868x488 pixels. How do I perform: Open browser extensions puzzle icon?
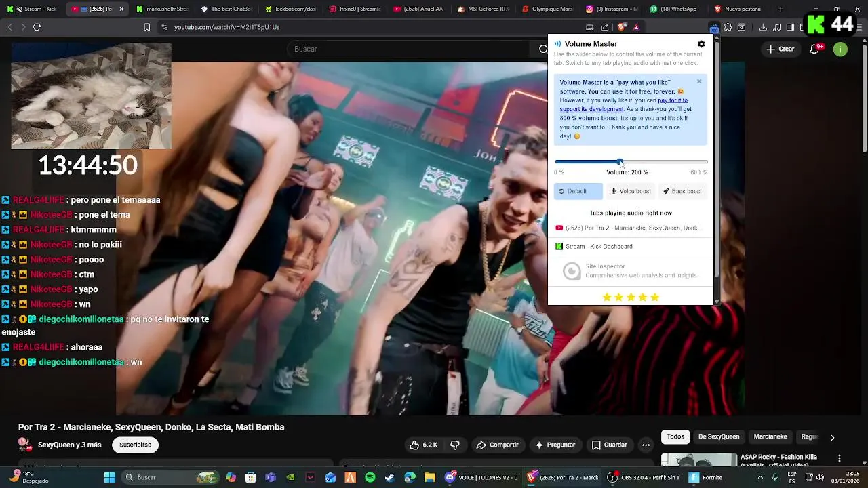coord(728,27)
